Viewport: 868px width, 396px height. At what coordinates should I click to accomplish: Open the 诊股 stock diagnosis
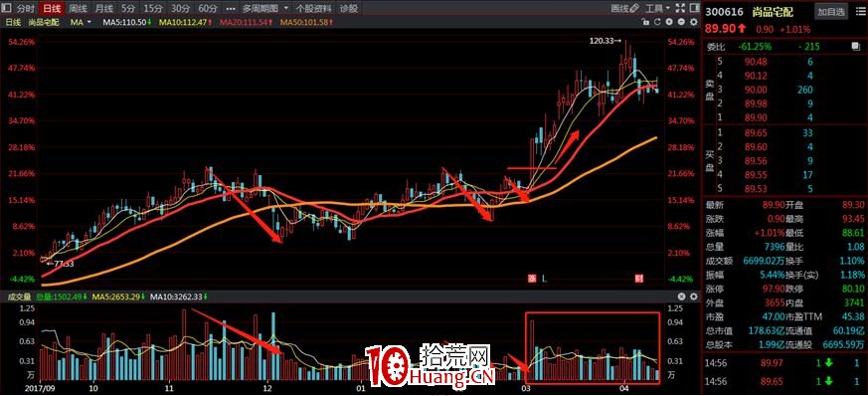(x=349, y=9)
